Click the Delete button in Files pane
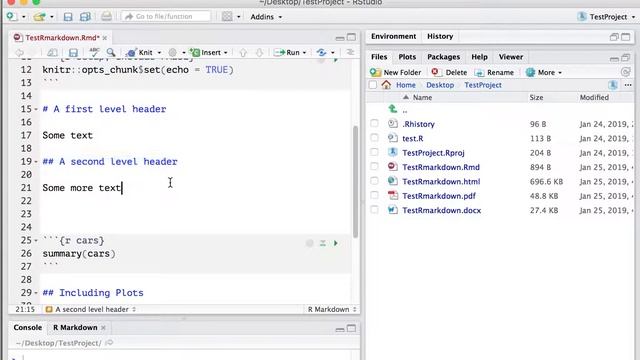 (x=449, y=72)
